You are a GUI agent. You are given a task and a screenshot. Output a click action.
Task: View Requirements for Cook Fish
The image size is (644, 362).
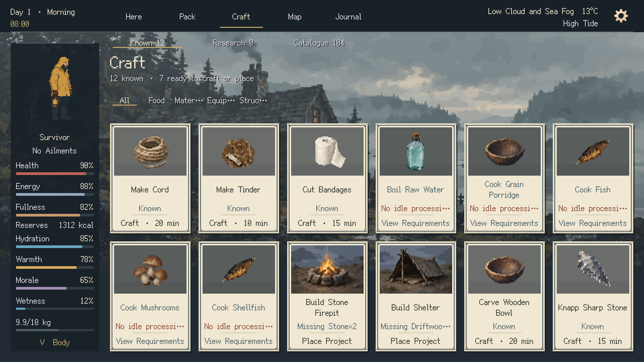click(x=593, y=223)
